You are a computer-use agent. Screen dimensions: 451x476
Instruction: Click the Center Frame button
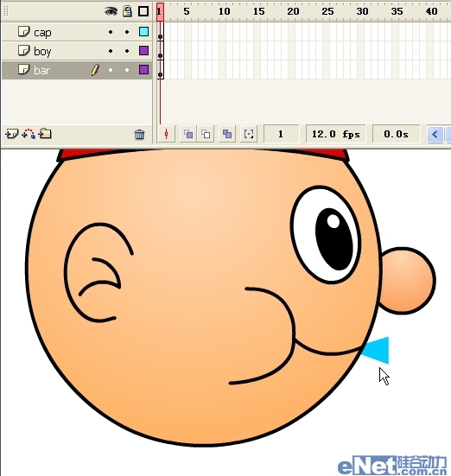coord(166,134)
